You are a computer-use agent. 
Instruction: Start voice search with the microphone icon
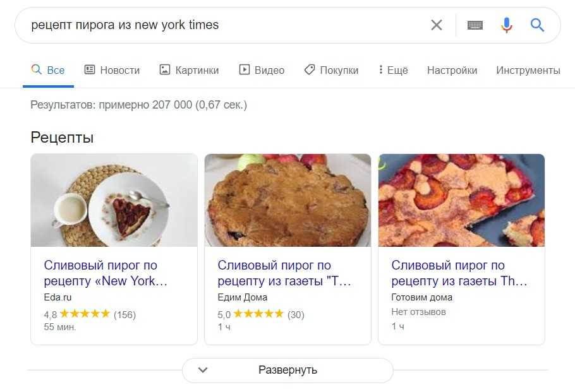(506, 25)
